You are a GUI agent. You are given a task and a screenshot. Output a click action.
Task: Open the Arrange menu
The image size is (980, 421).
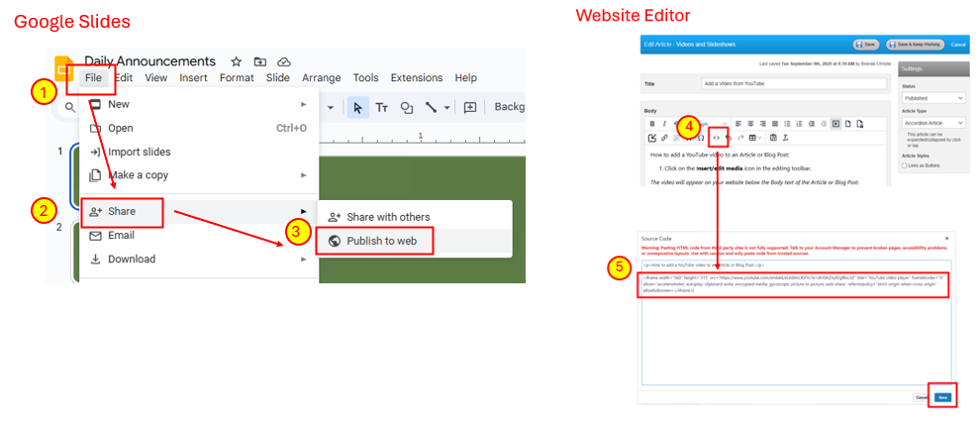coord(322,77)
